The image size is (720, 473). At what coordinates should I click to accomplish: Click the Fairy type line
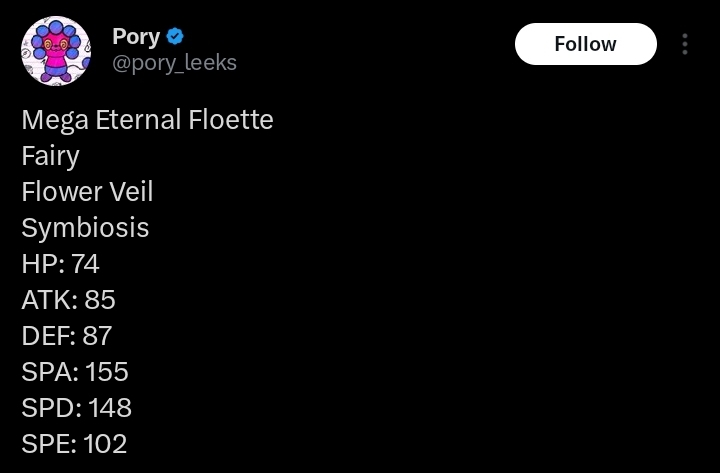pos(50,156)
